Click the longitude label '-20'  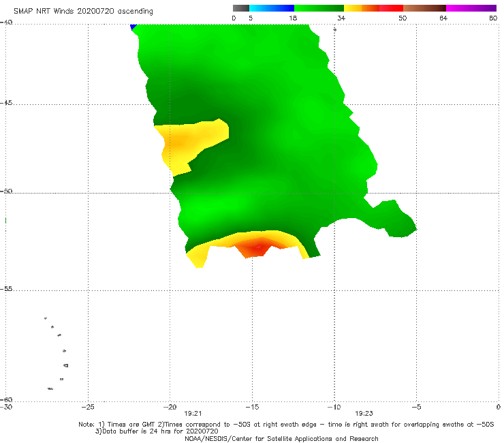tap(170, 407)
